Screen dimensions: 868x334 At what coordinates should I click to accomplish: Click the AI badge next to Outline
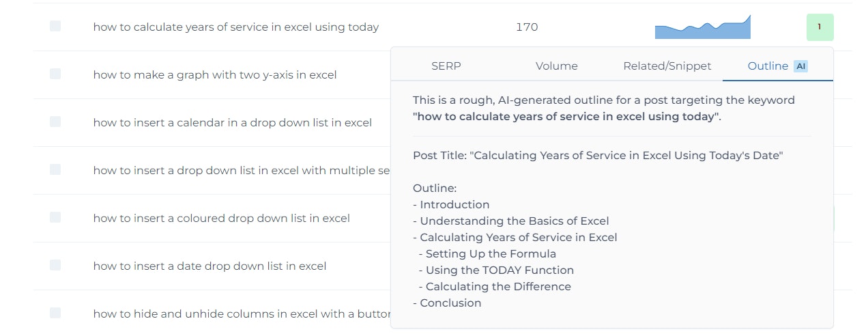tap(801, 66)
